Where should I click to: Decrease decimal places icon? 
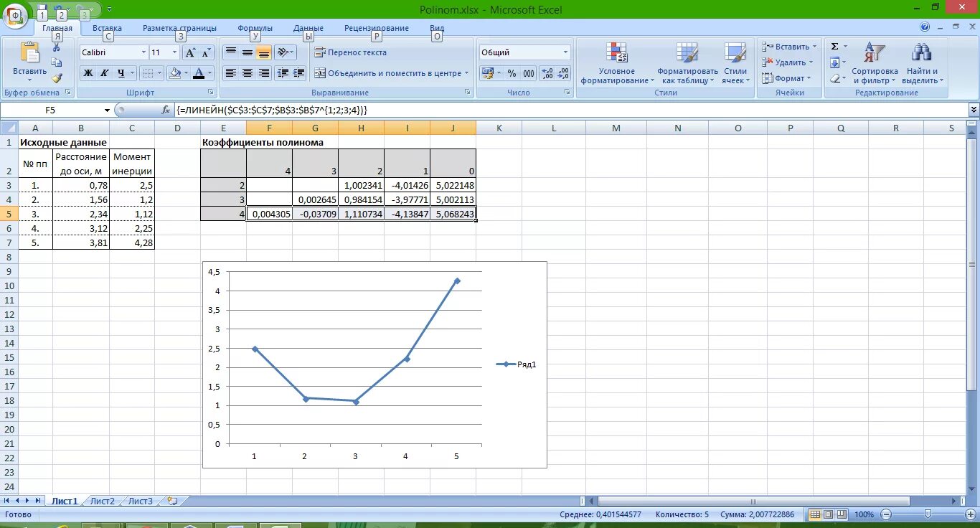click(x=563, y=73)
